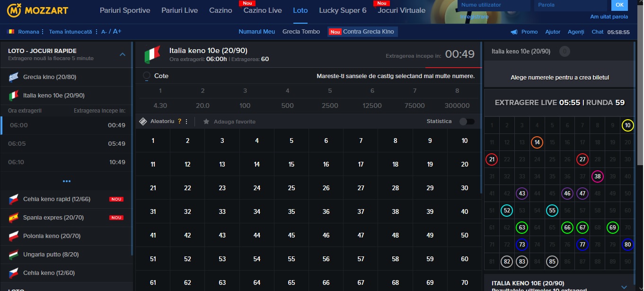This screenshot has width=644, height=291.
Task: Click the Ajutor link
Action: tap(553, 32)
